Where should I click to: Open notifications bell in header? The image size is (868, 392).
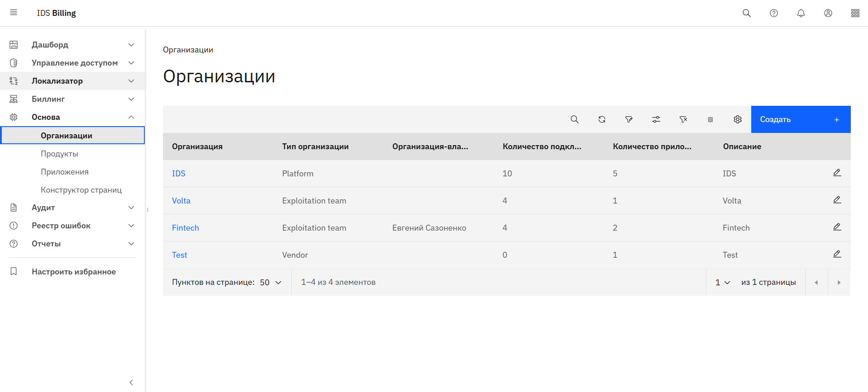801,13
